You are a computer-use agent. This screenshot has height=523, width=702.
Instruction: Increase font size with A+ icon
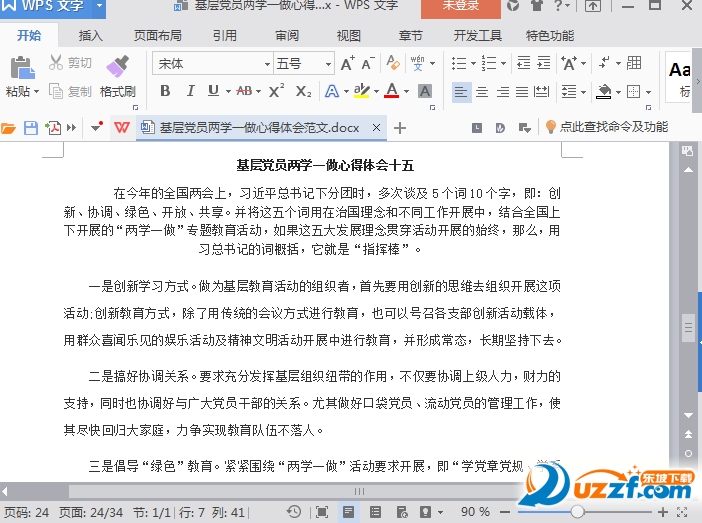coord(347,64)
